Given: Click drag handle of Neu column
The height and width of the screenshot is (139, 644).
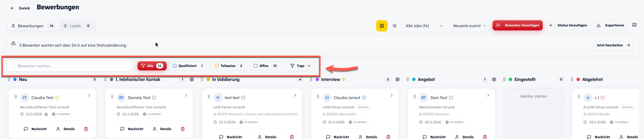Looking at the screenshot, I should tap(9, 80).
